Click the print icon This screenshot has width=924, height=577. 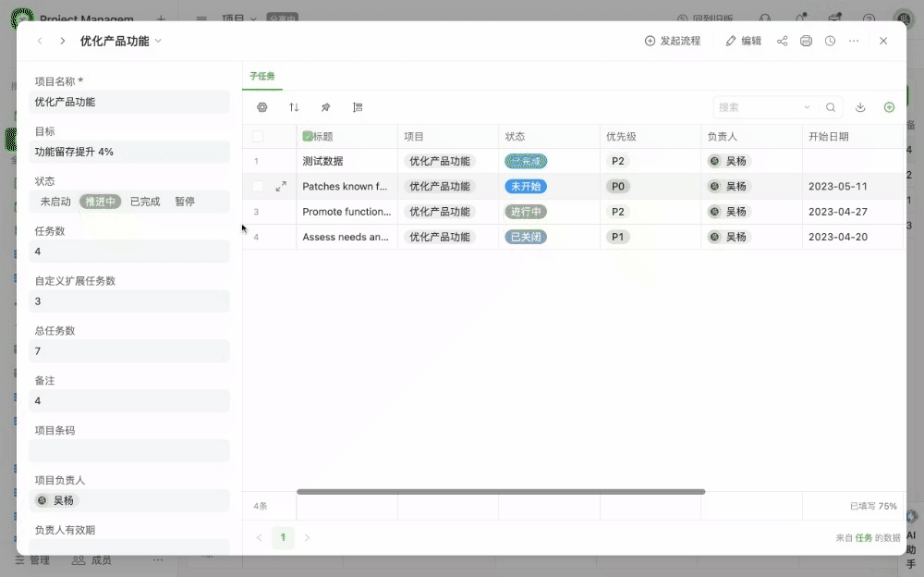tap(806, 41)
